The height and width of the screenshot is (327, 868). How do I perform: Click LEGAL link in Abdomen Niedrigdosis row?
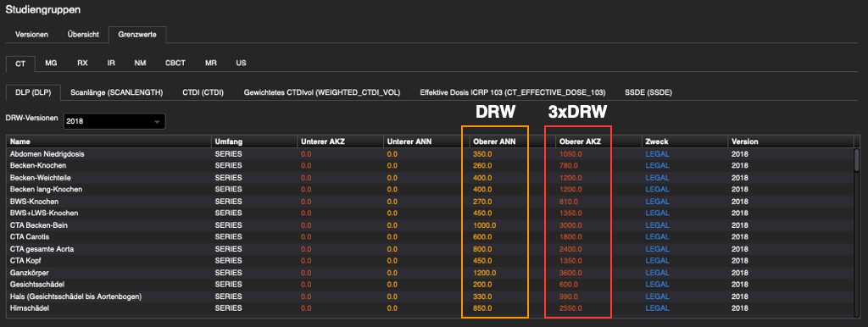[x=657, y=154]
